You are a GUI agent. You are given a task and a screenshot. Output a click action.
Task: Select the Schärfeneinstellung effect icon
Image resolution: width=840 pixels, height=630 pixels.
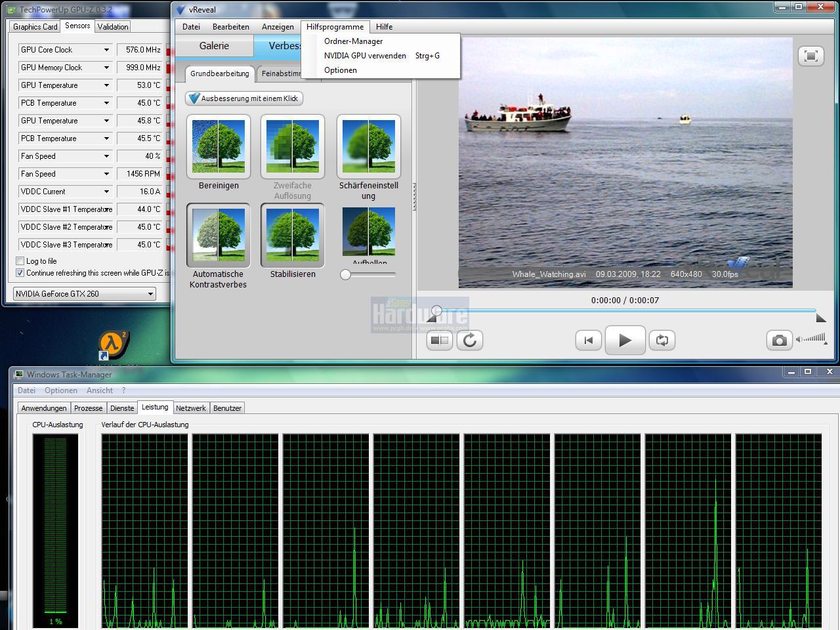(x=369, y=146)
